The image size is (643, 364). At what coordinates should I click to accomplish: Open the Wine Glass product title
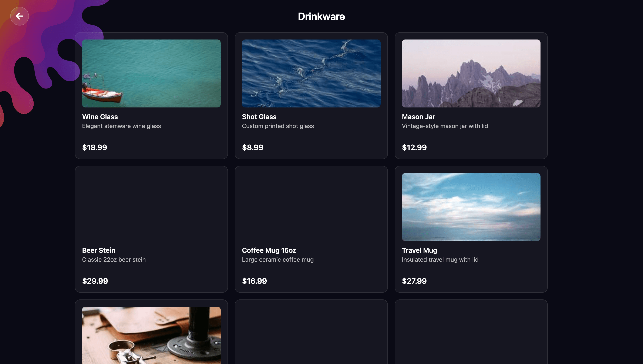click(100, 117)
